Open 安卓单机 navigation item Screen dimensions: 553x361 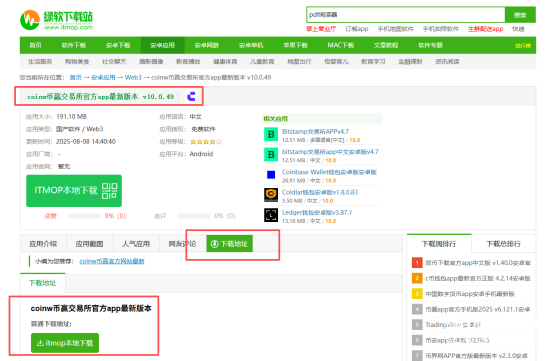pyautogui.click(x=251, y=45)
